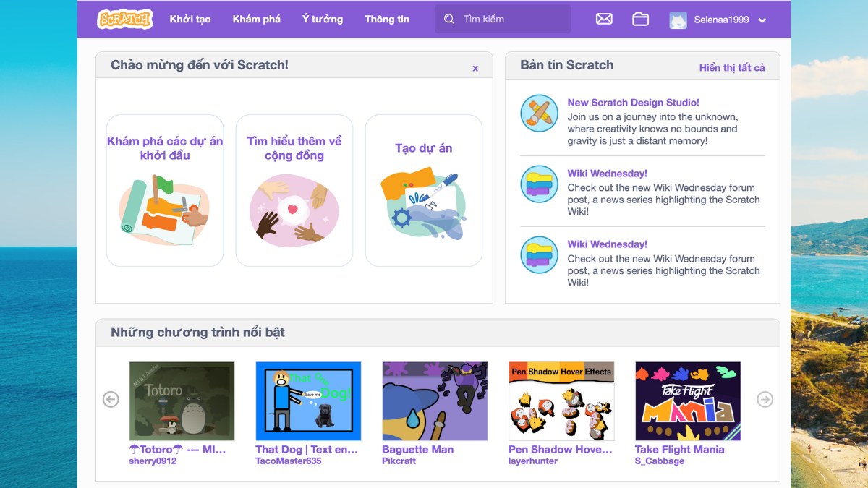Open the My Stuff folder icon
Viewport: 868px width, 488px height.
coord(640,20)
